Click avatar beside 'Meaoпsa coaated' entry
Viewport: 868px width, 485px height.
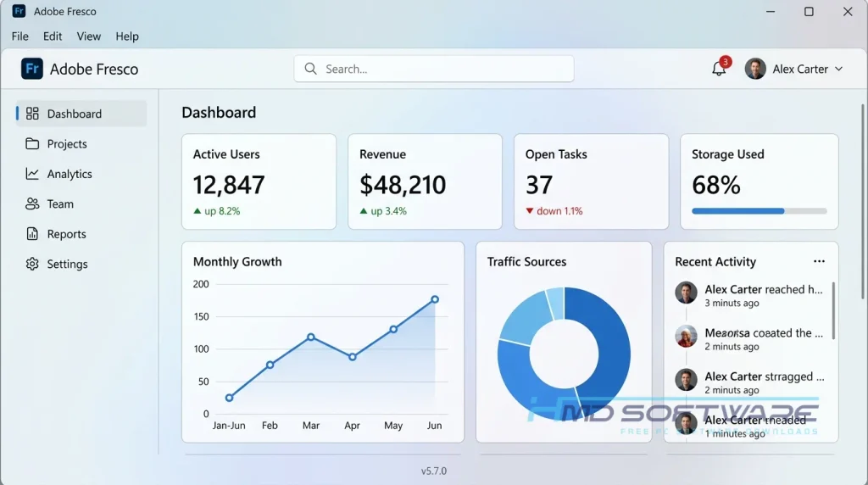686,336
